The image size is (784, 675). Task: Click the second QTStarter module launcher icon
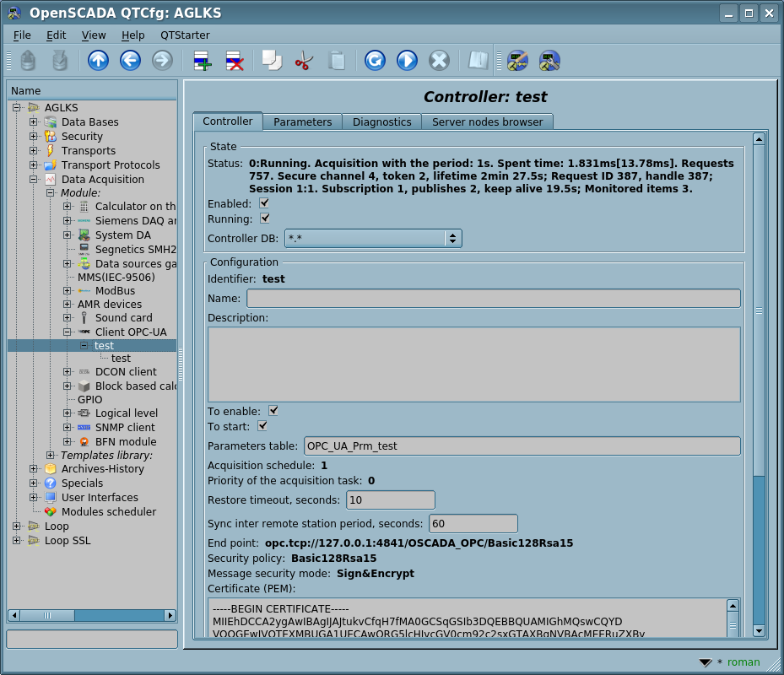[x=549, y=61]
